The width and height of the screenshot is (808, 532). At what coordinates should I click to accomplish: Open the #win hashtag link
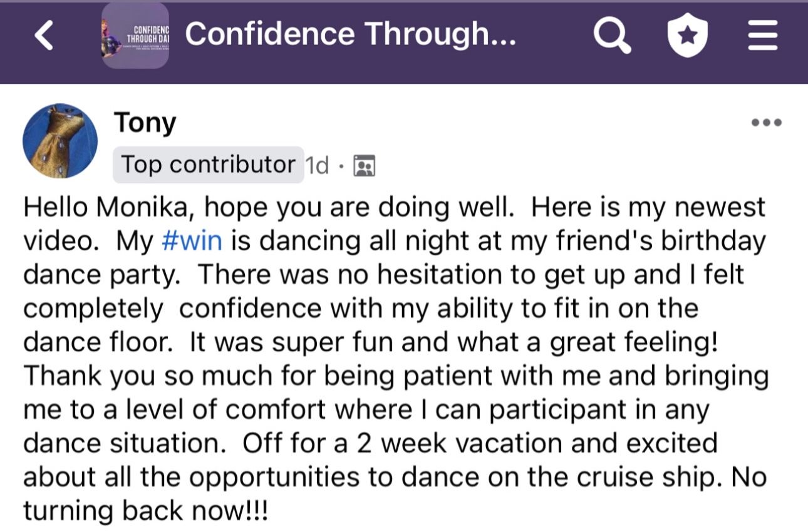[192, 241]
